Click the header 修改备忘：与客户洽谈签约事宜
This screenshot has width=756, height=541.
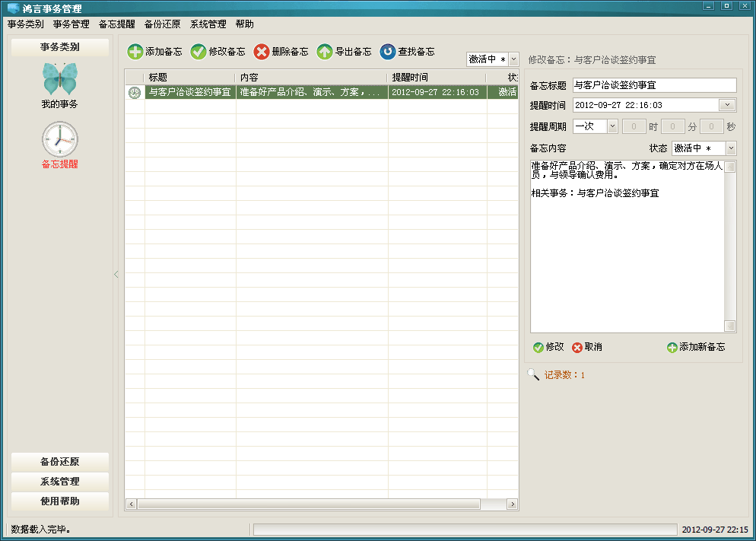point(592,60)
